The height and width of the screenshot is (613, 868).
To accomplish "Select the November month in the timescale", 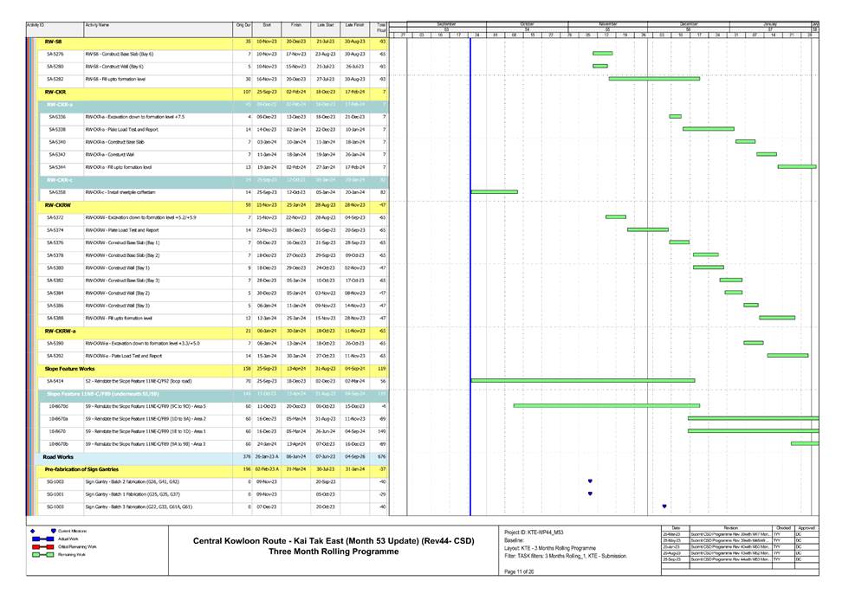I will 607,23.
